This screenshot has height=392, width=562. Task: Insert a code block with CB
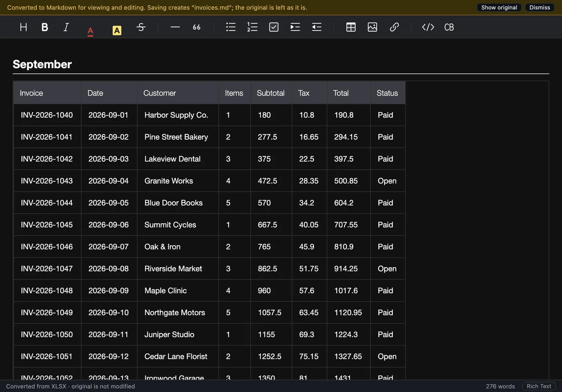click(449, 27)
